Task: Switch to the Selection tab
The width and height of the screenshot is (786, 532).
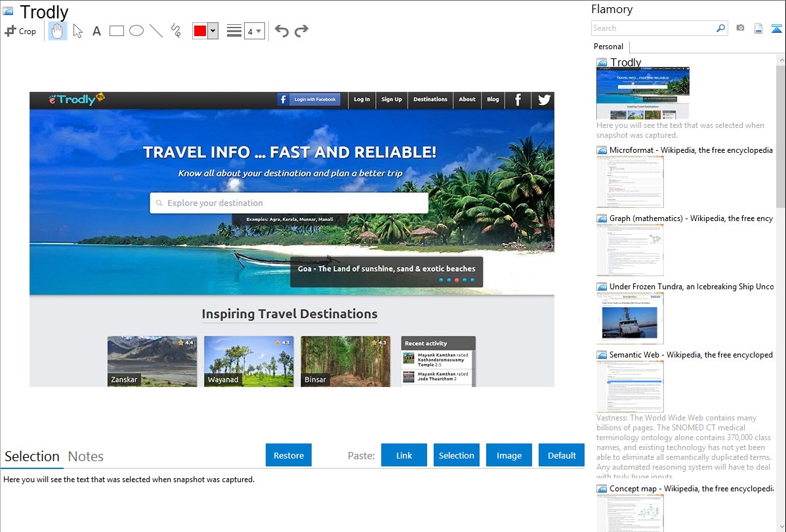Action: pyautogui.click(x=32, y=457)
